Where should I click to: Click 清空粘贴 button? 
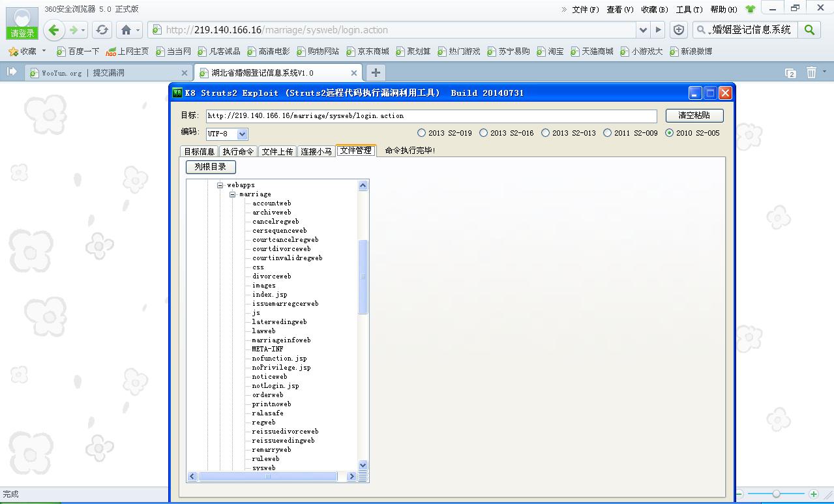click(694, 115)
